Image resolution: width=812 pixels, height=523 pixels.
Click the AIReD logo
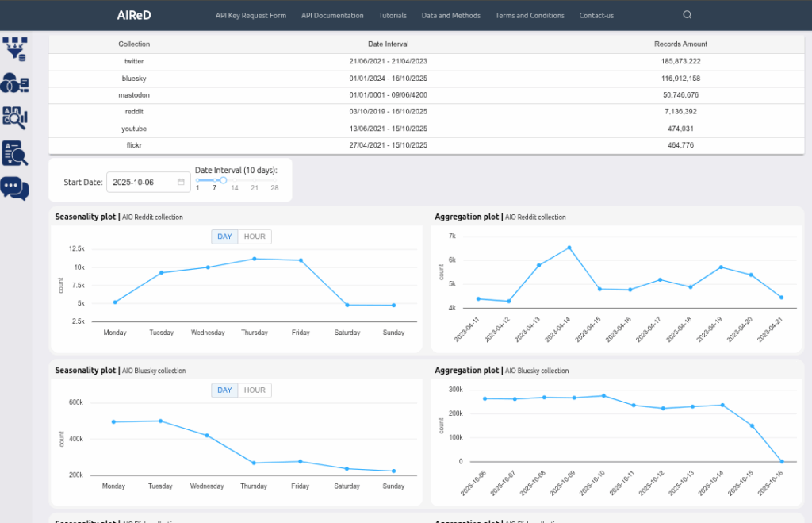tap(132, 15)
